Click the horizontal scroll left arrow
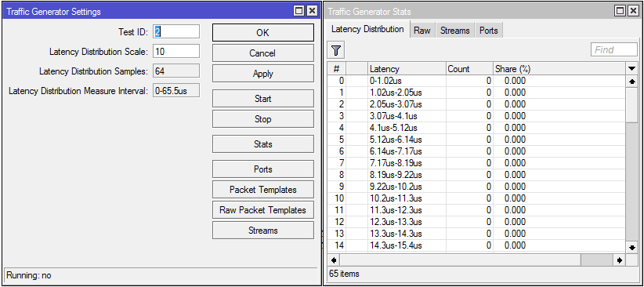Viewport: 644px width, 287px height. pos(334,260)
